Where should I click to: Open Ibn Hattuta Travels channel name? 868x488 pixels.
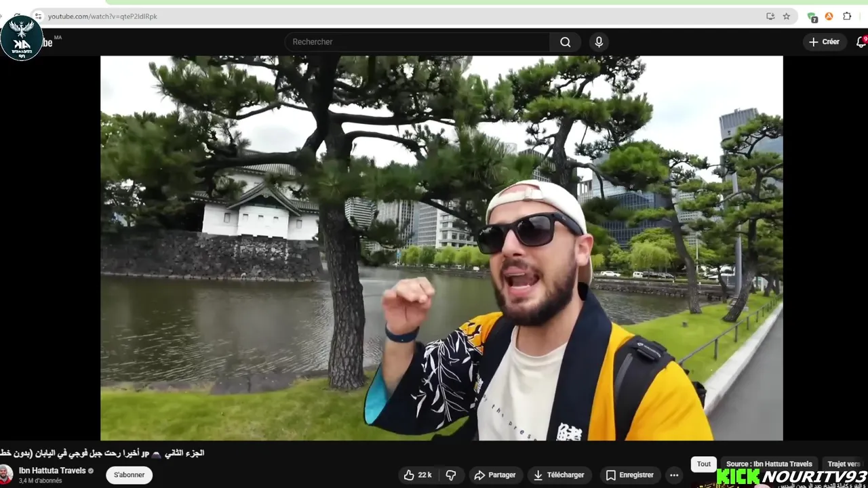coord(52,470)
